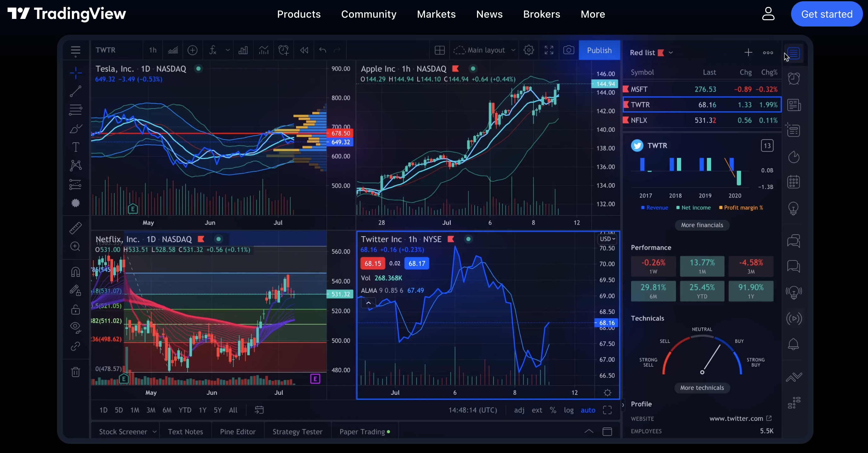Image resolution: width=868 pixels, height=453 pixels.
Task: Open the screenshot/camera capture tool
Action: (x=568, y=50)
